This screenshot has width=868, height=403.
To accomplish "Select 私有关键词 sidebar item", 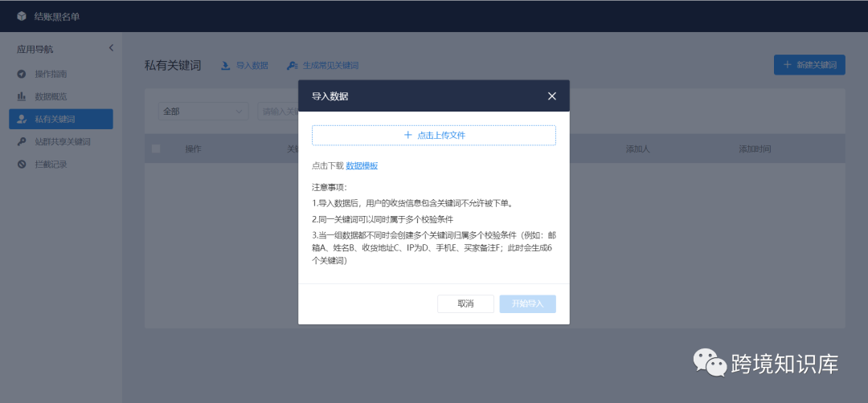I will click(61, 120).
